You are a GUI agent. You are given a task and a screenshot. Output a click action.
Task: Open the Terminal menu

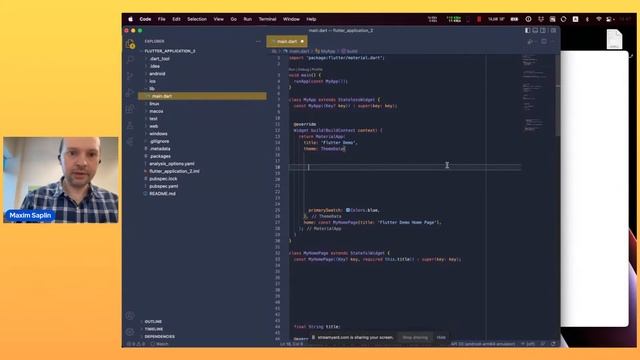(x=267, y=19)
